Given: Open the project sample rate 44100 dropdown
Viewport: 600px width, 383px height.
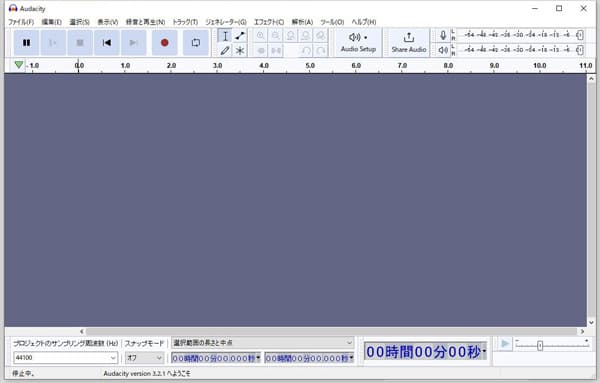Looking at the screenshot, I should point(65,358).
